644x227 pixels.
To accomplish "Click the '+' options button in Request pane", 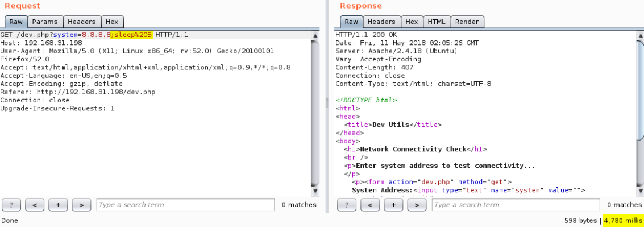I will pos(59,204).
